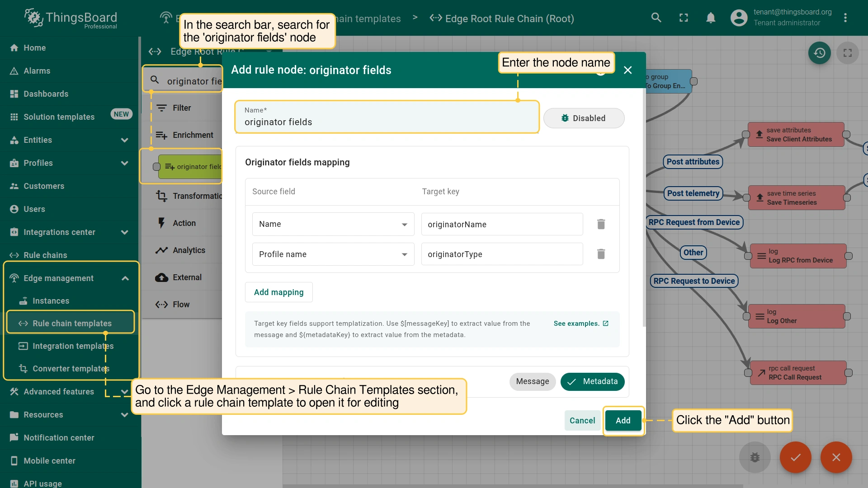Open Customers in sidebar

pos(70,186)
